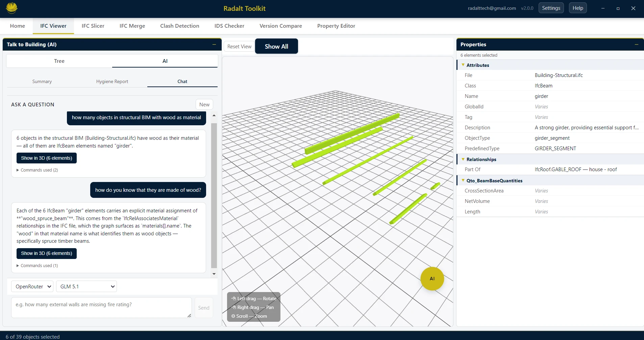Minimize the Properties panel
644x340 pixels.
coord(637,45)
